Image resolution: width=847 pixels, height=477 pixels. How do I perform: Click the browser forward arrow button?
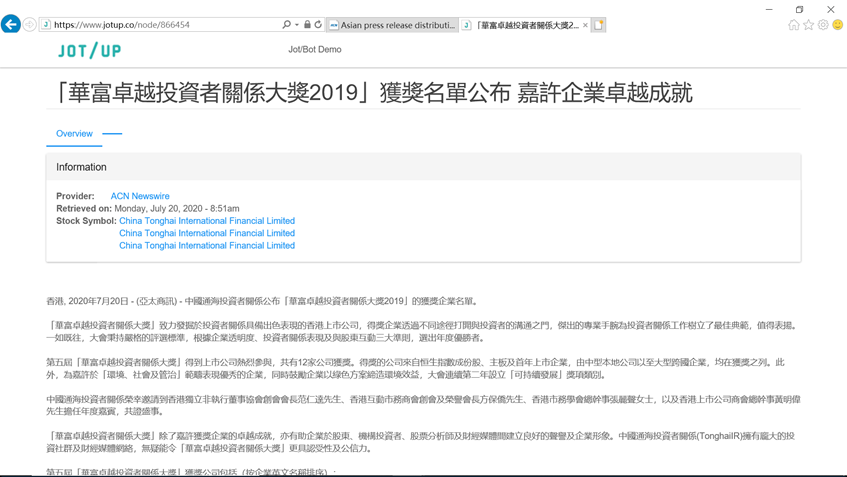point(30,24)
